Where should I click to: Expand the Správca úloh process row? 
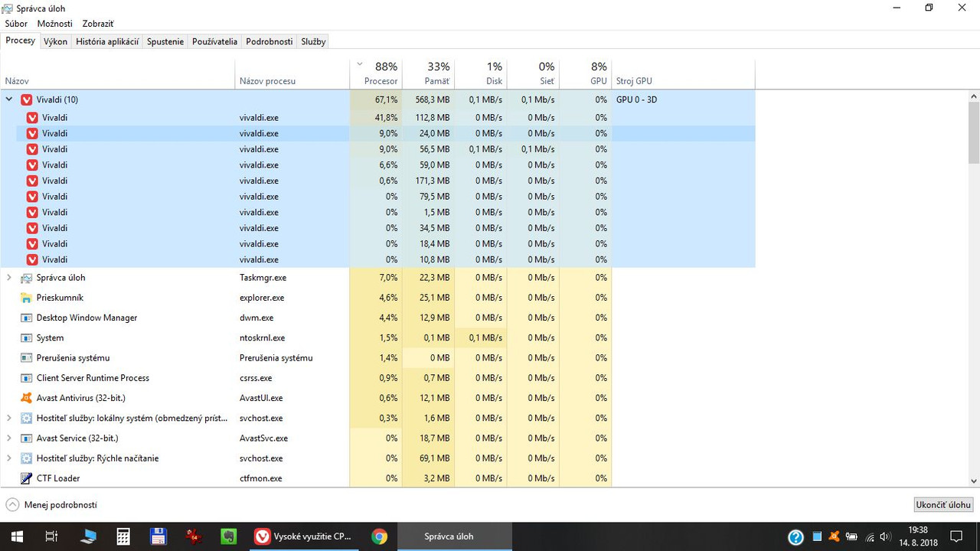(x=9, y=278)
